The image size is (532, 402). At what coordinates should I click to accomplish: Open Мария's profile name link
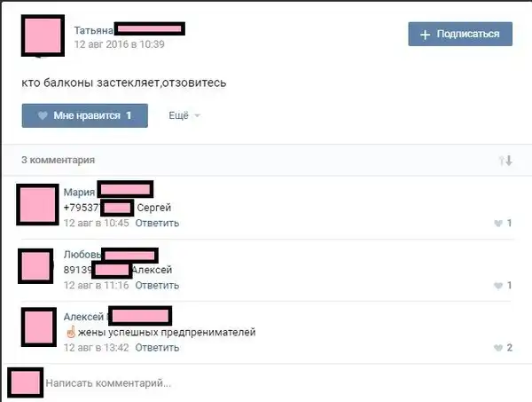pos(79,192)
